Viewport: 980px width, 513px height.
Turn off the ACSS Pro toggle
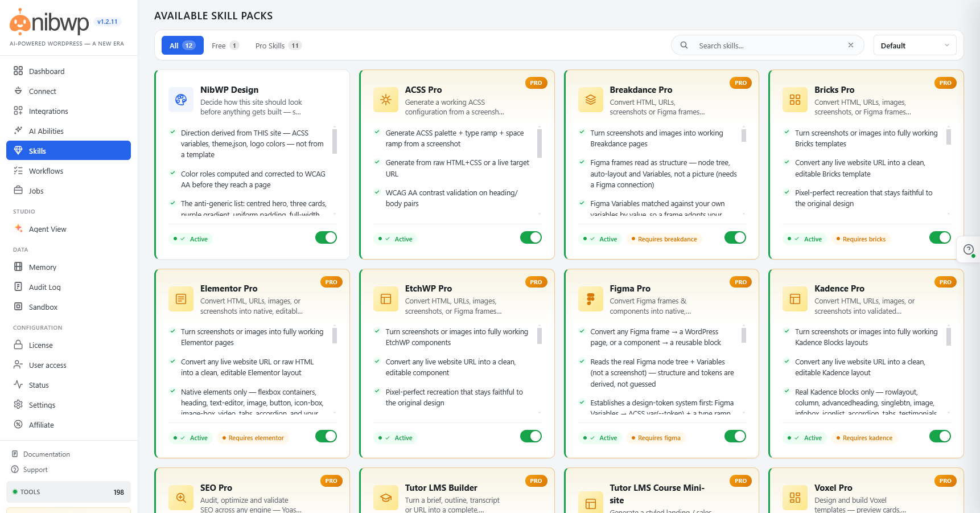click(x=531, y=237)
